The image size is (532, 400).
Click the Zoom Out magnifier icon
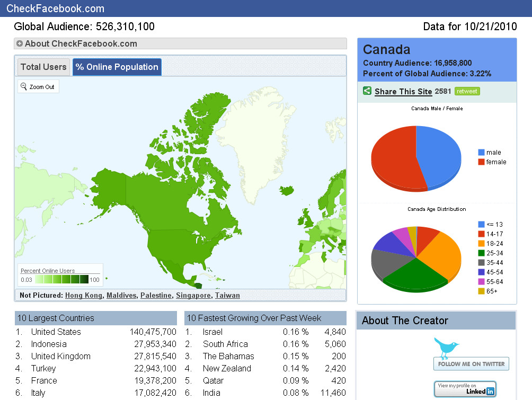pos(23,86)
